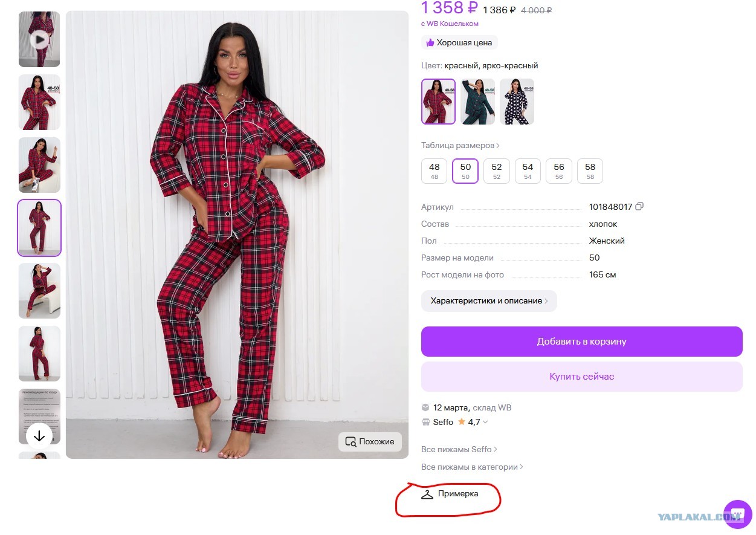Click the Seffo store icon
Image resolution: width=756 pixels, height=535 pixels.
tap(425, 422)
